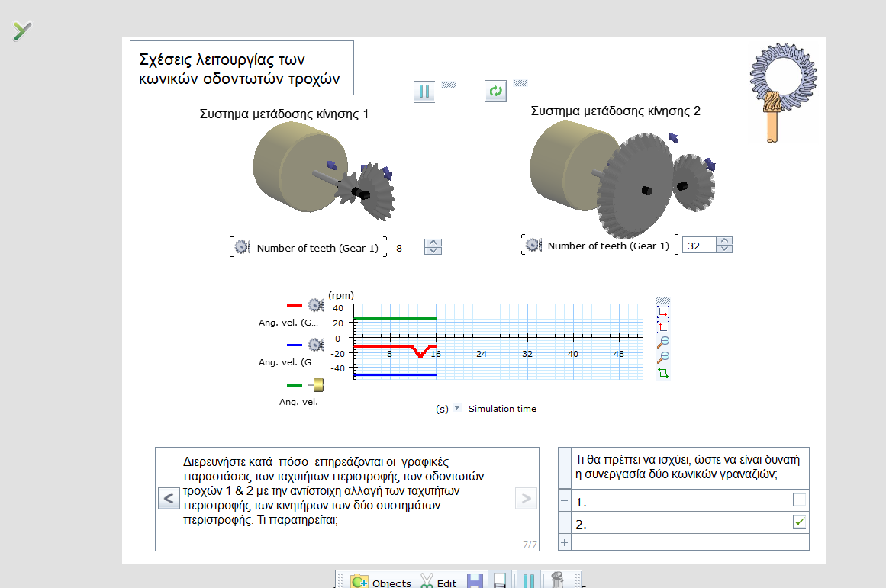Click the hatched drag handle beside reset button

520,83
